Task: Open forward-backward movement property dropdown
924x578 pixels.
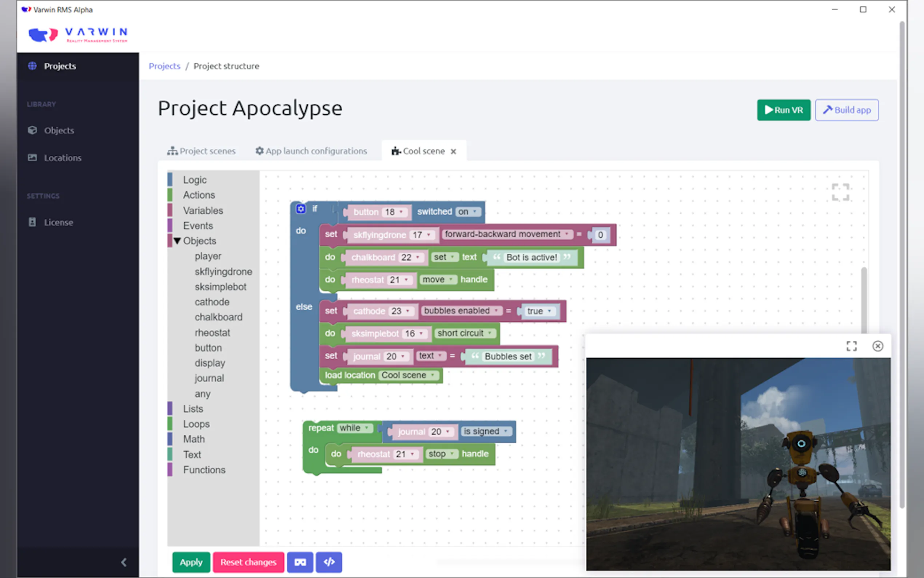Action: [x=507, y=234]
